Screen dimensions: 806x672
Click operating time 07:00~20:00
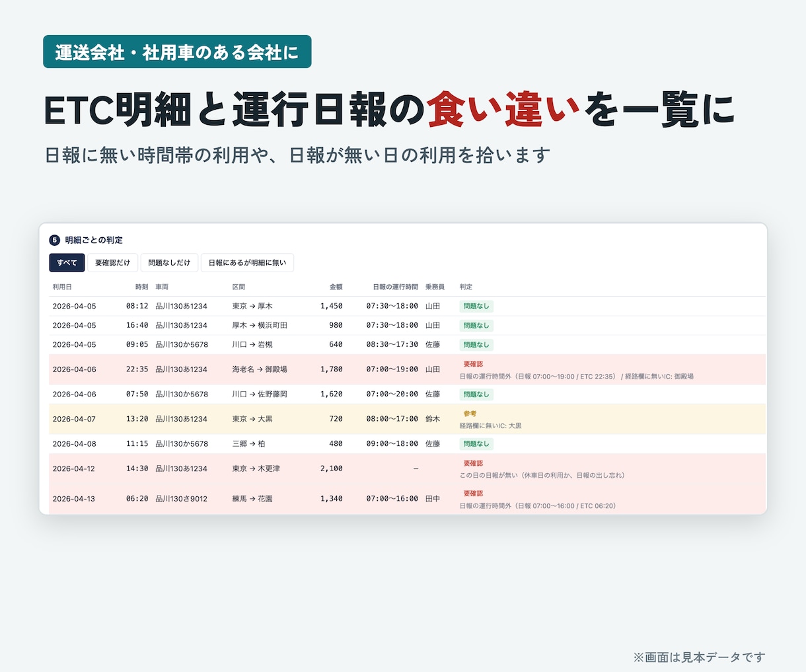tap(392, 394)
